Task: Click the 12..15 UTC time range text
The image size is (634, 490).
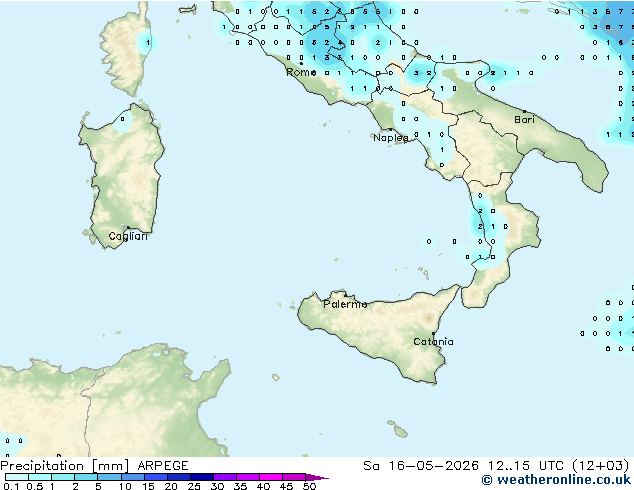Action: click(526, 466)
